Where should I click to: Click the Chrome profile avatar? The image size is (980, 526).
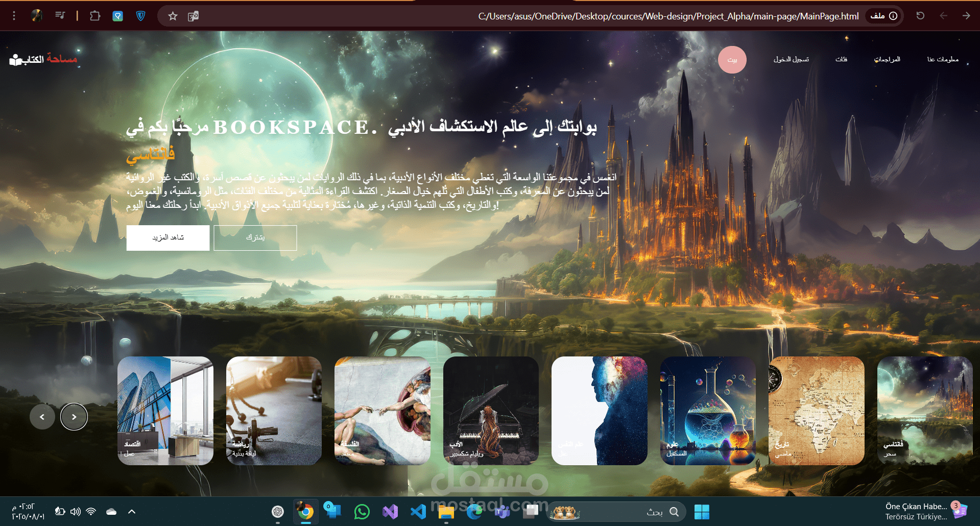pos(37,16)
